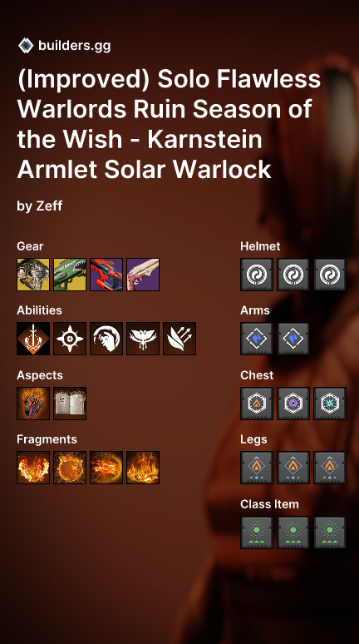Click the red weapon gear icon

point(106,275)
